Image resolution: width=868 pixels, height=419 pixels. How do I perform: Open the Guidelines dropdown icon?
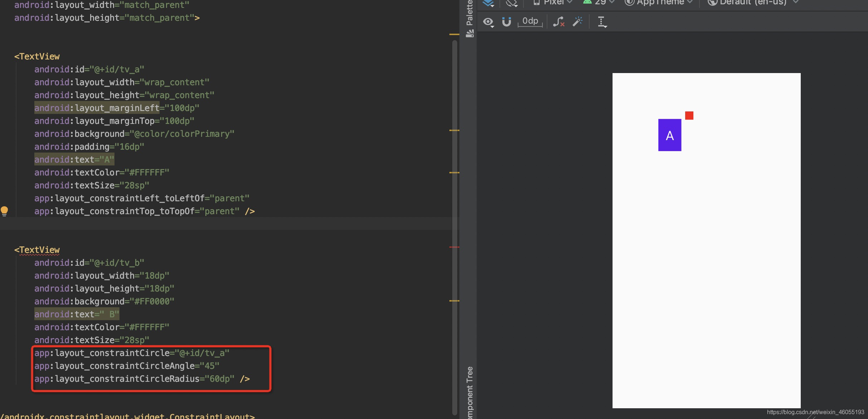[602, 22]
